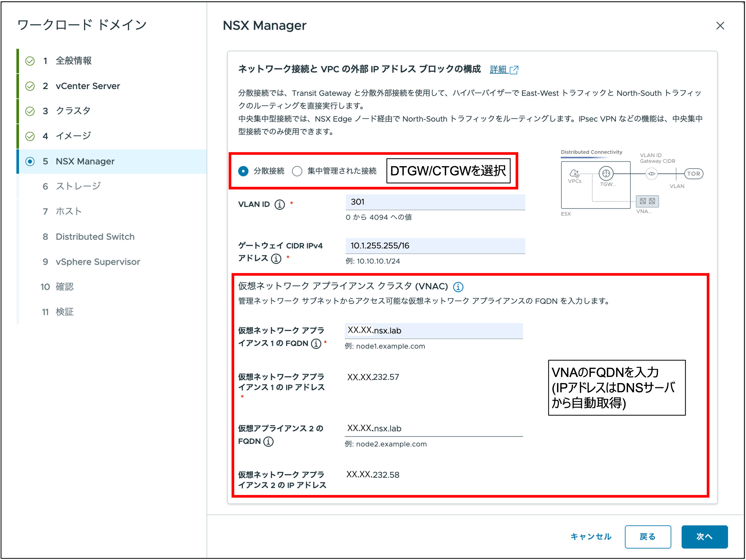
Task: Click the 次へ next button
Action: (704, 537)
